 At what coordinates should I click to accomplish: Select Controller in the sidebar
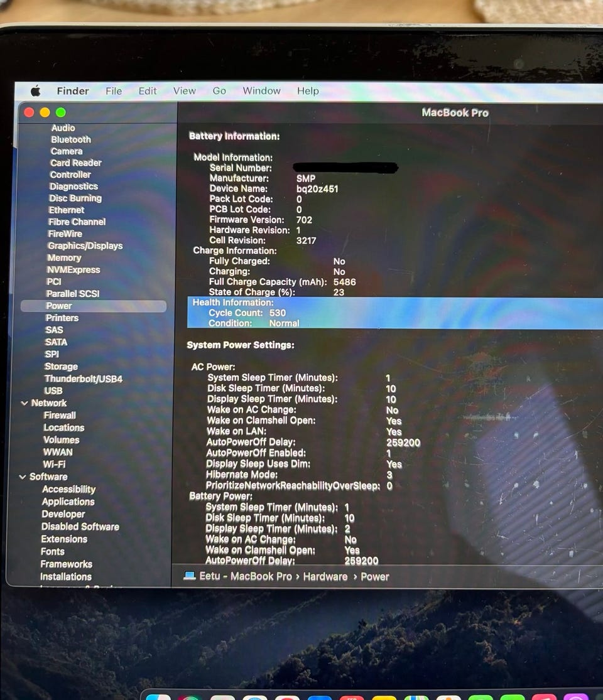[x=70, y=175]
